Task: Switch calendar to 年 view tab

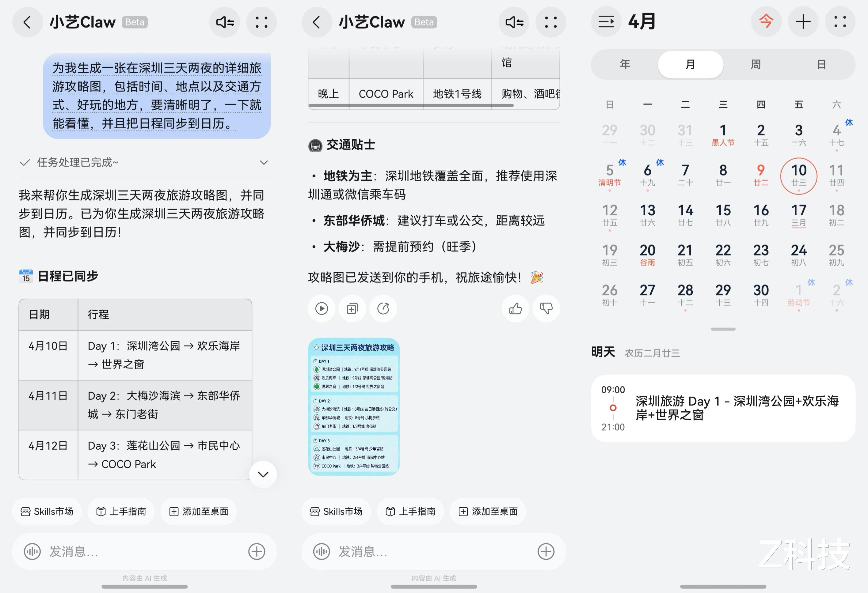Action: (625, 64)
